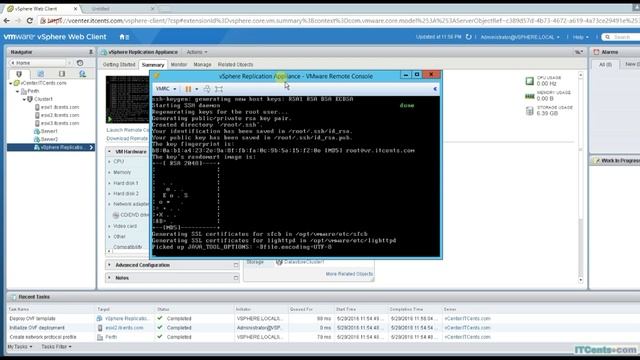The width and height of the screenshot is (640, 360).
Task: Click the storage usage icon
Action: click(529, 111)
